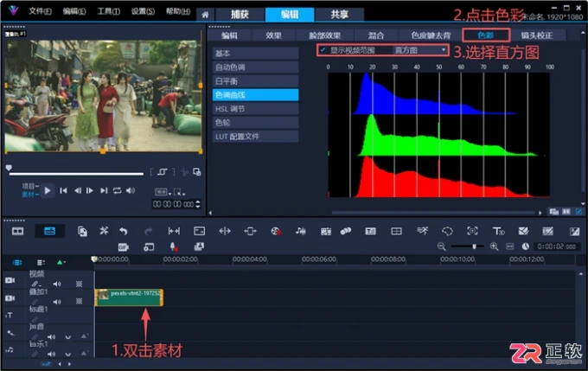Select the LUT profile section
The width and height of the screenshot is (588, 371).
click(x=255, y=136)
